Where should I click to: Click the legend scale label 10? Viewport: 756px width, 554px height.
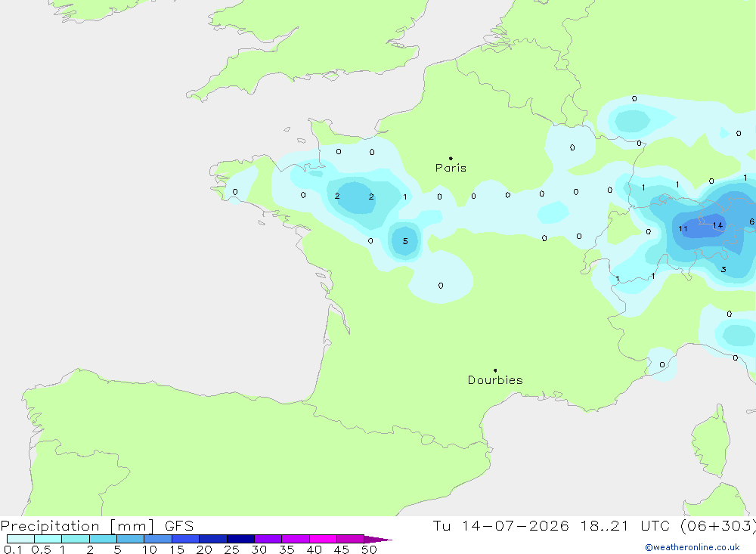click(x=150, y=549)
